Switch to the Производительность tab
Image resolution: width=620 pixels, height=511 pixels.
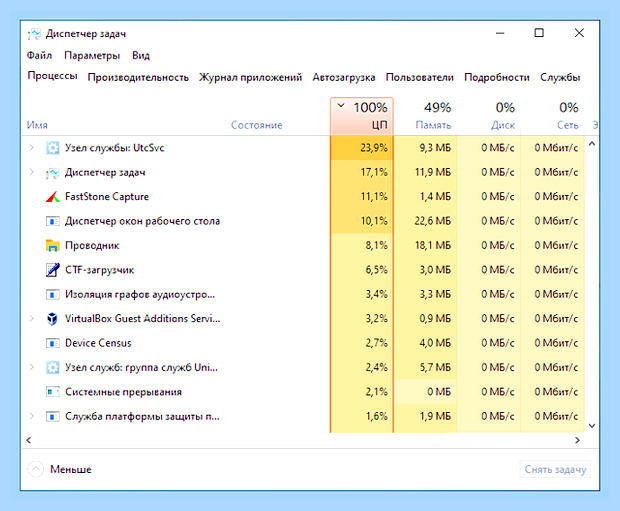click(138, 77)
